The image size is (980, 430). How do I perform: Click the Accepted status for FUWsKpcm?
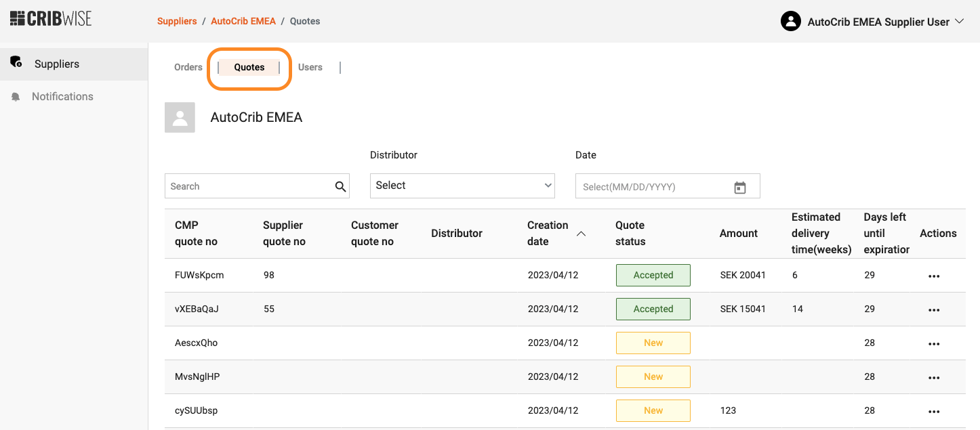(653, 275)
